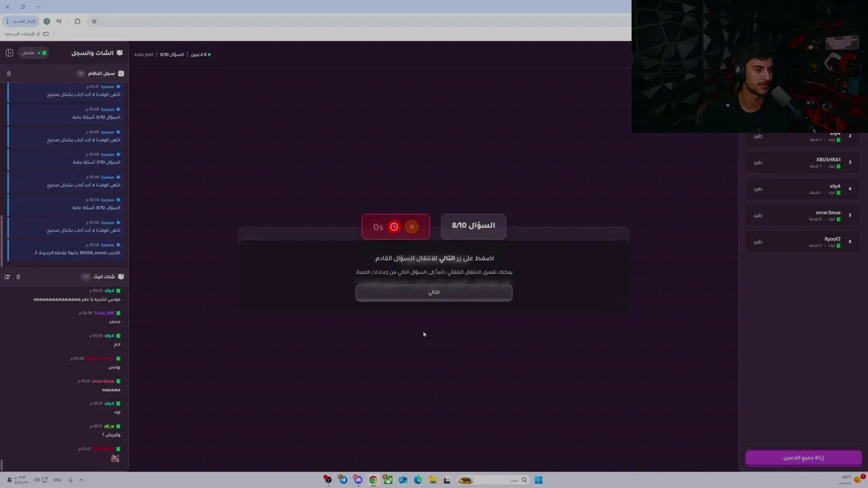The image size is (868, 488).
Task: Clear the stream chat with trash icon
Action: tap(18, 277)
